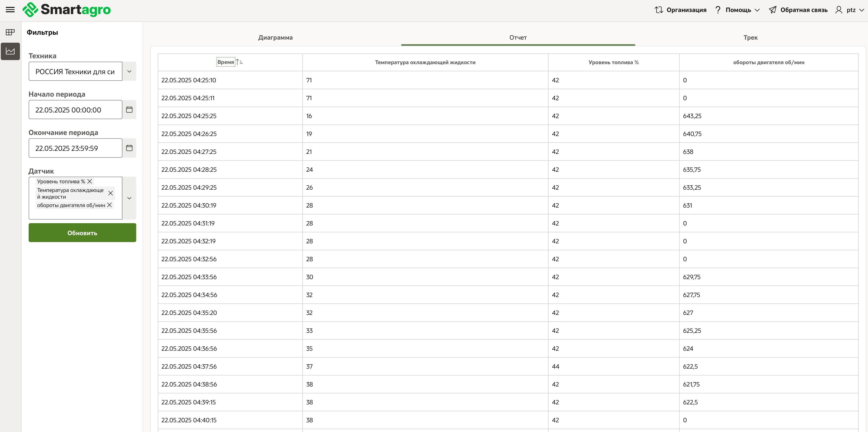Remove Температура охлаждающей жидкости tag
868x432 pixels.
click(110, 193)
